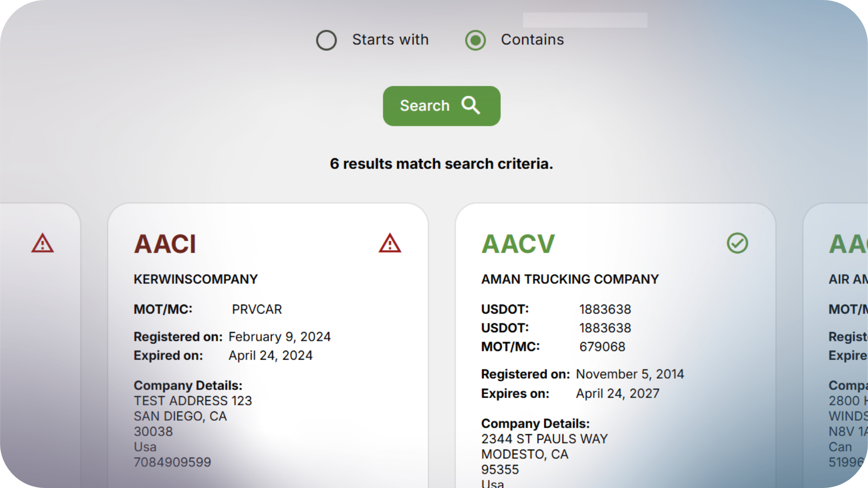Click the status icon area beside KERWINSCOMPANY title
868x488 pixels.
390,244
